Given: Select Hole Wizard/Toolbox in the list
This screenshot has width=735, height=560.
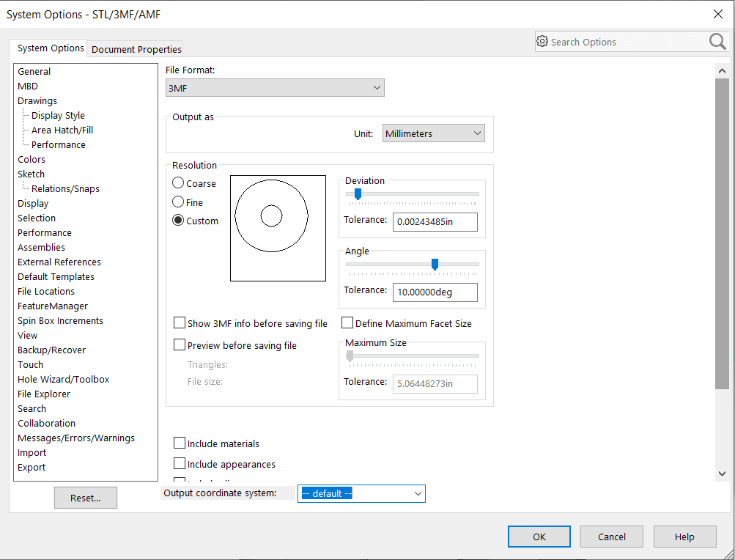Looking at the screenshot, I should pyautogui.click(x=63, y=379).
